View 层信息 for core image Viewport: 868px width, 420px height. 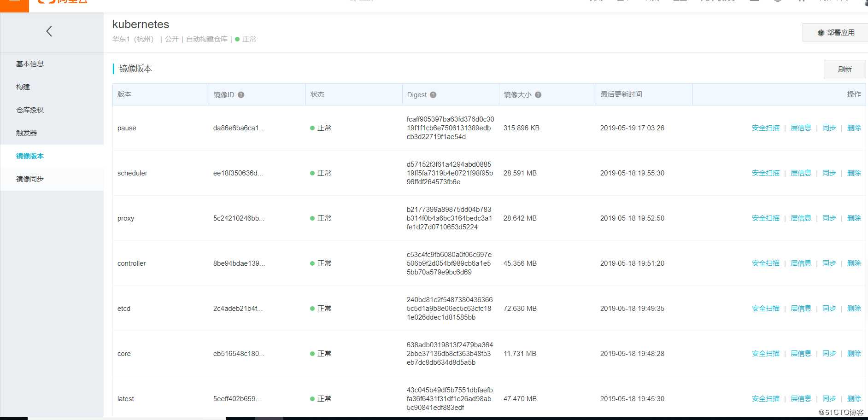(x=801, y=354)
